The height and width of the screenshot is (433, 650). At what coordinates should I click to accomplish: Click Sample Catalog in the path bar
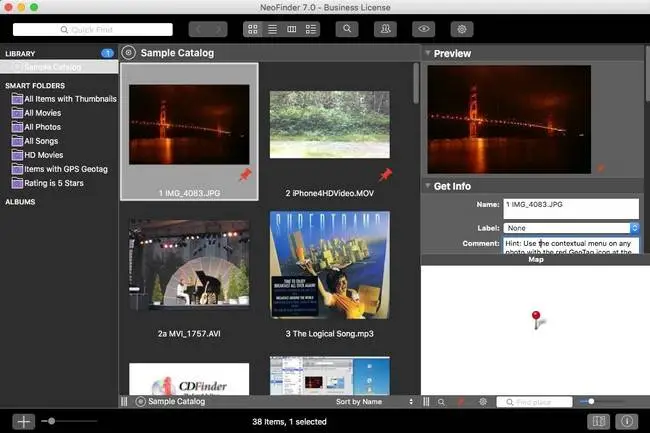click(x=170, y=402)
